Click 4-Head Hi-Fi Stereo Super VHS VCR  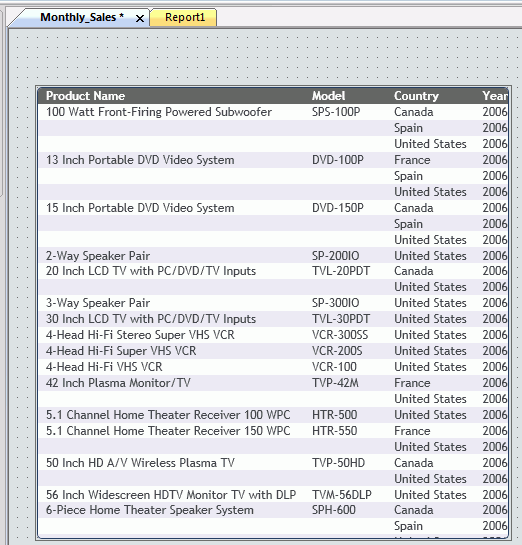pyautogui.click(x=140, y=335)
